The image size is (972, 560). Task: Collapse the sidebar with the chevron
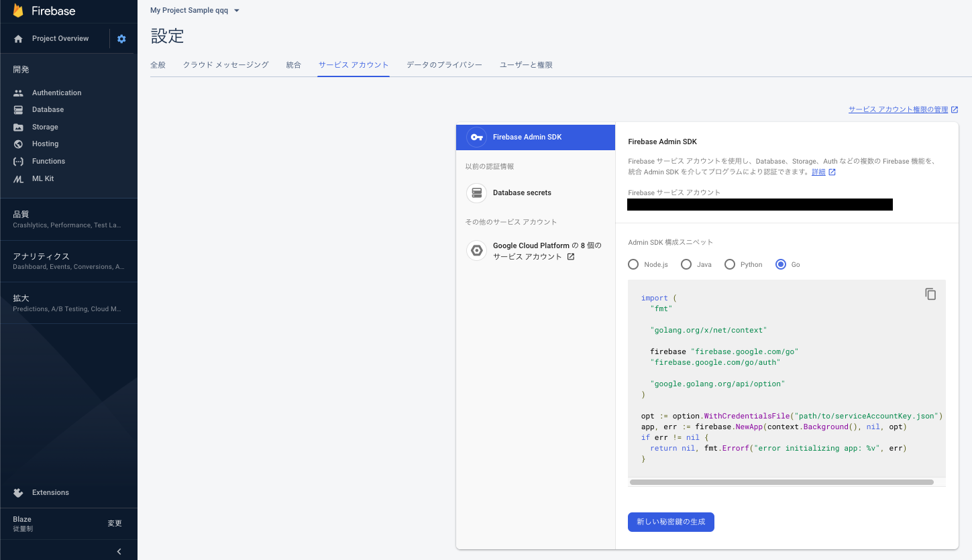coord(119,551)
